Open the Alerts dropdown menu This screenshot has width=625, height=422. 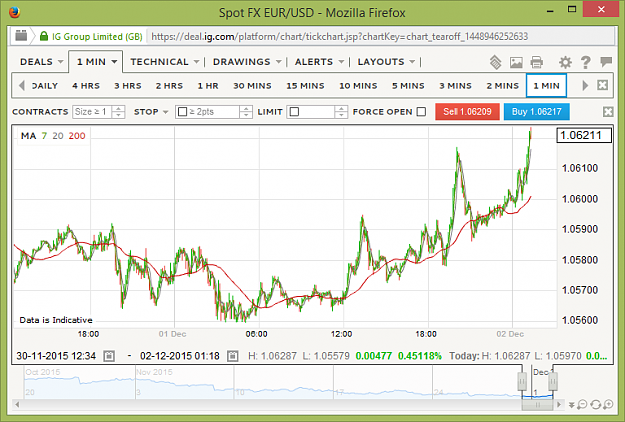(319, 62)
